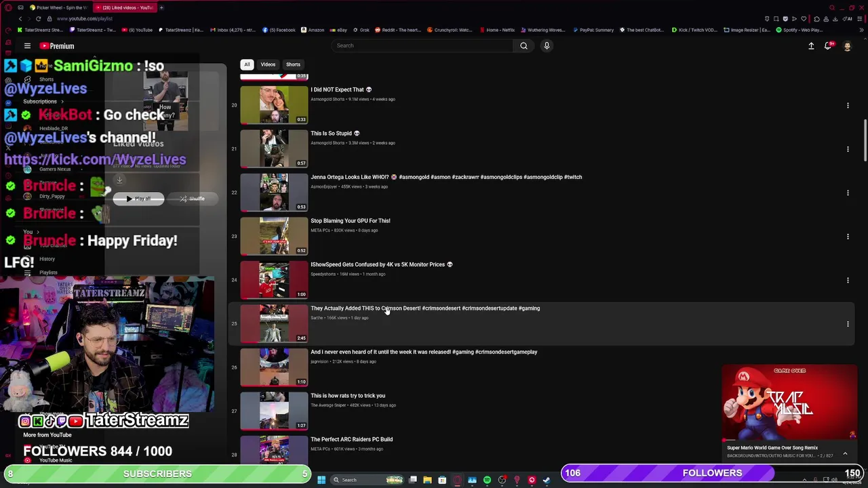
Task: Open the Create upload icon
Action: [811, 46]
